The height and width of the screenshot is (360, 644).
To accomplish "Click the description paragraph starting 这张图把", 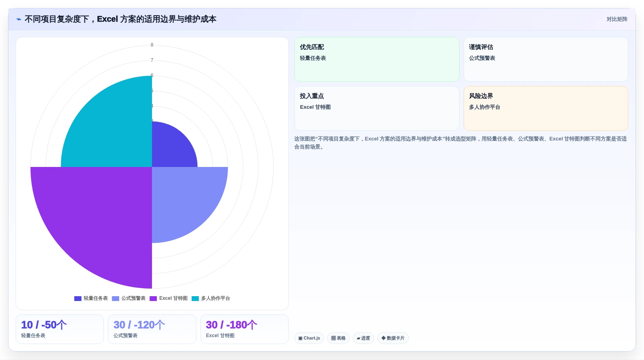I will click(x=461, y=143).
